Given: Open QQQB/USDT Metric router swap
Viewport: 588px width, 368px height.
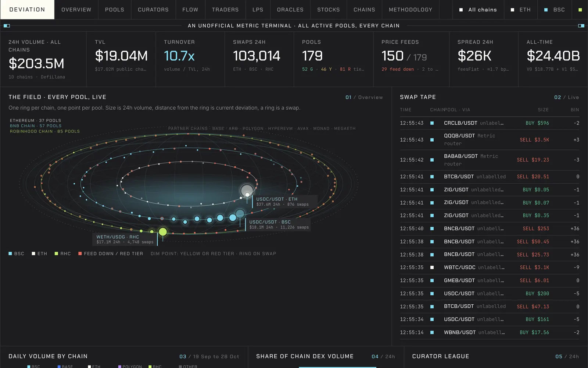Looking at the screenshot, I should tap(490, 139).
